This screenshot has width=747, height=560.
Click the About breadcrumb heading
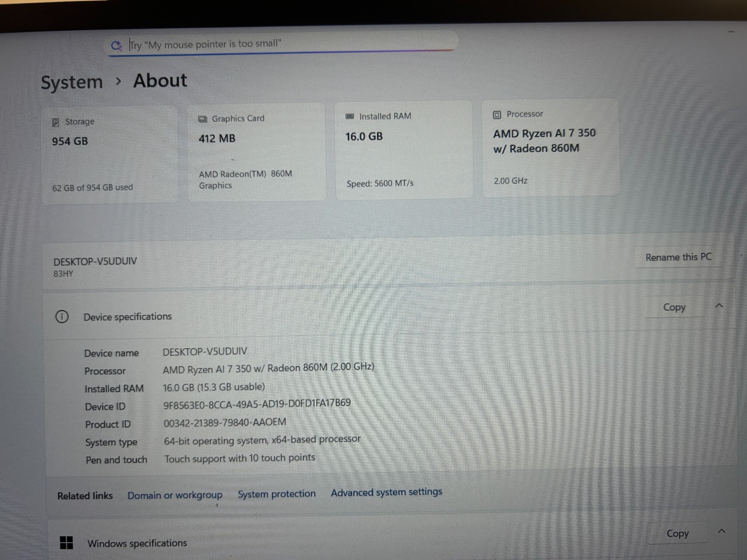(160, 81)
